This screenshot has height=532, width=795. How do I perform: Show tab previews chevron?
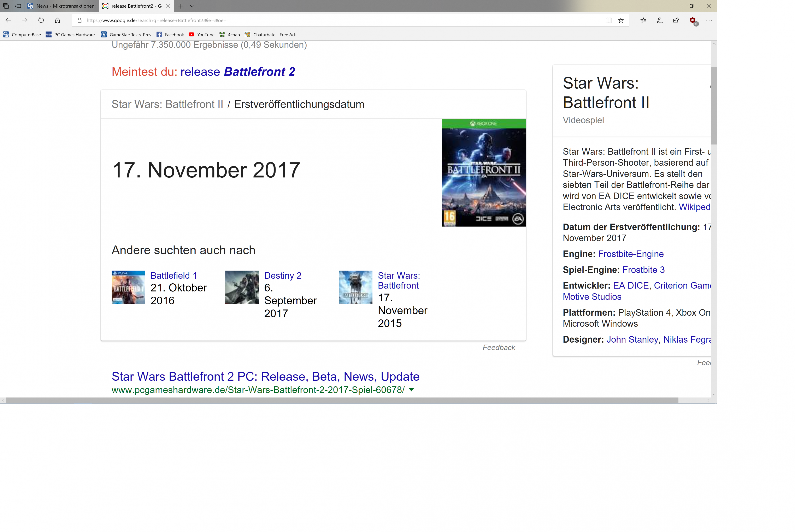pos(192,6)
